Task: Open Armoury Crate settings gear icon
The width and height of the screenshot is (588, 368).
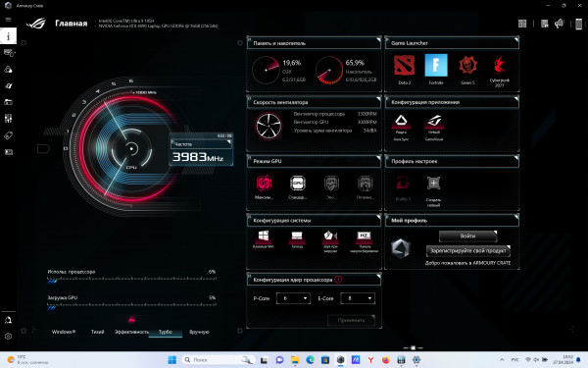Action: click(8, 337)
